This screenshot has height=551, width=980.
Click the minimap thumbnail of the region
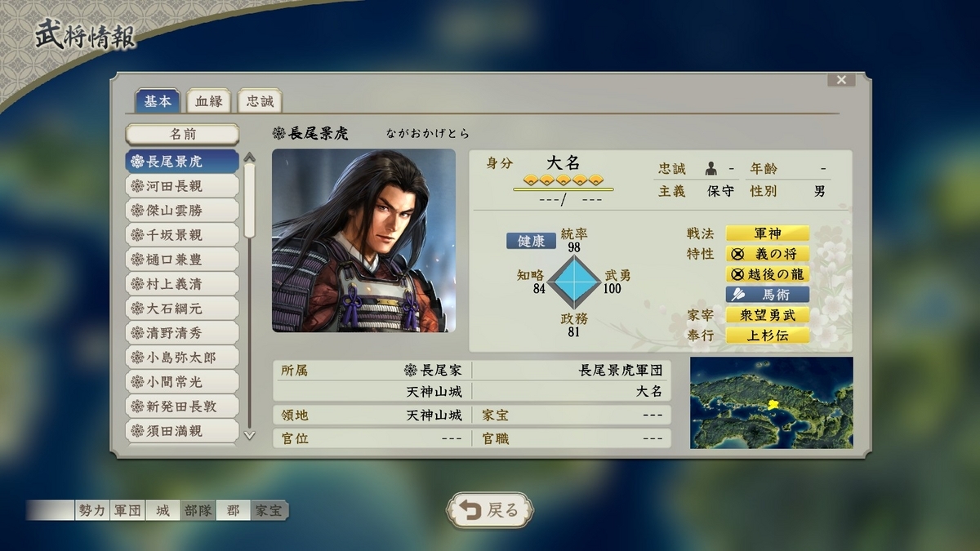tap(771, 402)
